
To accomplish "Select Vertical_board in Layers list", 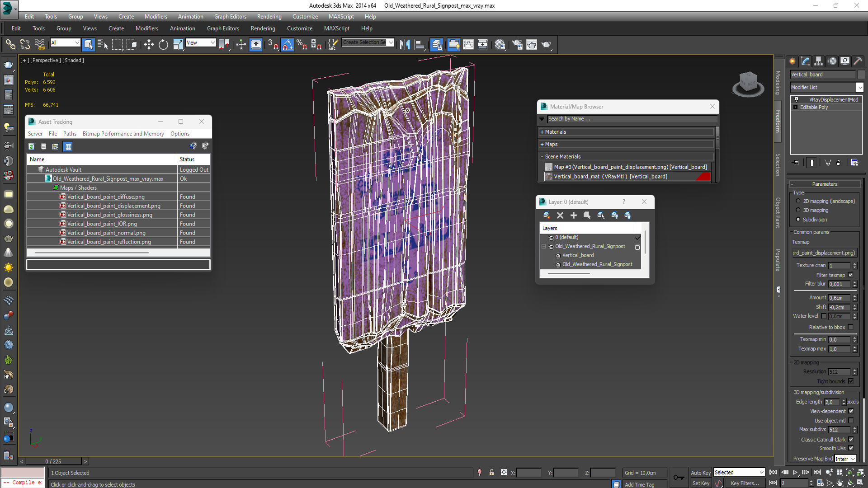I will 578,255.
